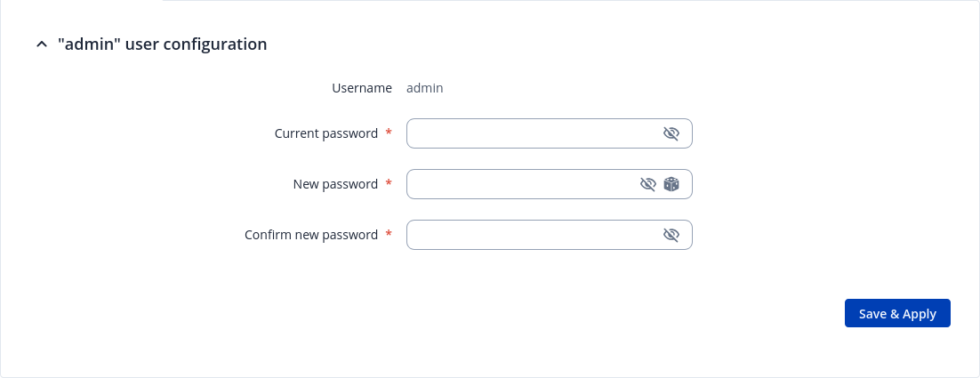Click the red asterisk after Confirm new password

[x=389, y=235]
